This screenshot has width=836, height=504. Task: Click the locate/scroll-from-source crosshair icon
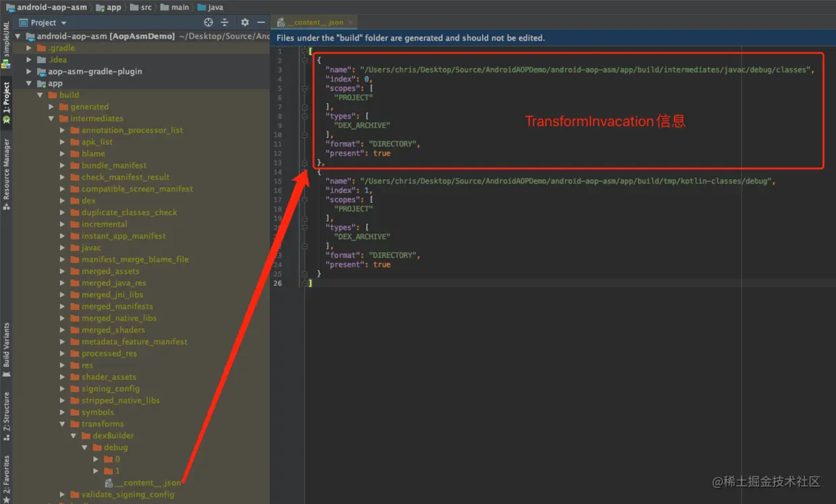point(208,22)
